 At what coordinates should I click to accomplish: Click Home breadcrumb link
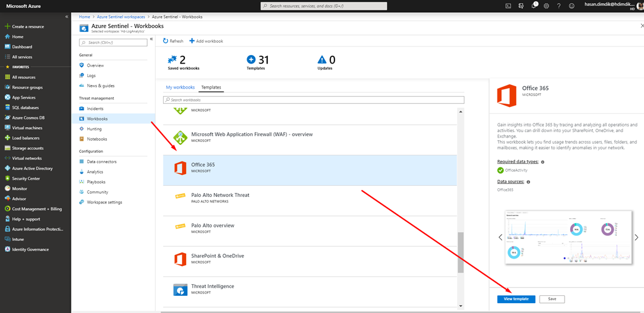84,17
